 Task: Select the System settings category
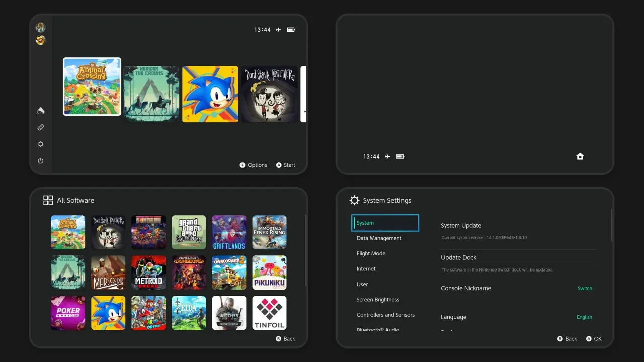(385, 223)
